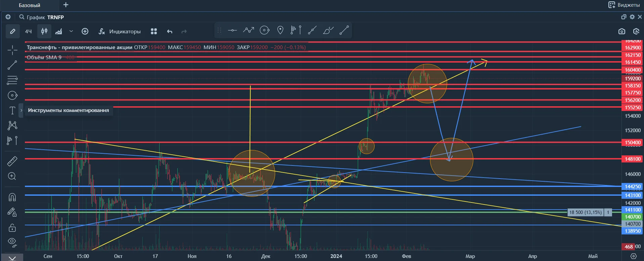Click the 159200 current price label
Image resolution: width=644 pixels, height=261 pixels.
pos(633,79)
